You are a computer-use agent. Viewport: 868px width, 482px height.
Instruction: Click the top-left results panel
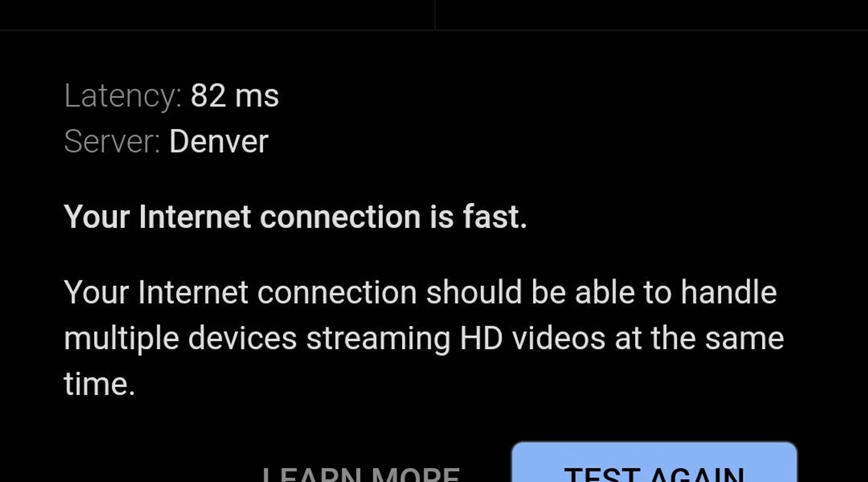coord(217,14)
